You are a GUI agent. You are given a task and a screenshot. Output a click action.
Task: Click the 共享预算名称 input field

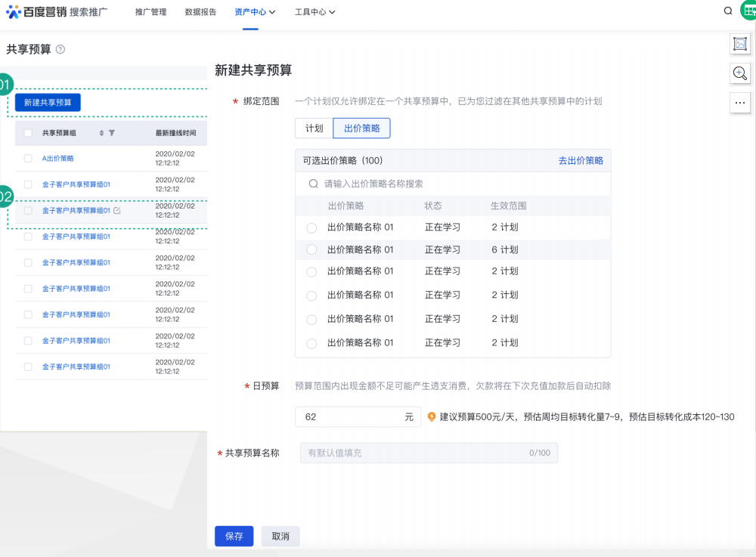click(x=429, y=453)
